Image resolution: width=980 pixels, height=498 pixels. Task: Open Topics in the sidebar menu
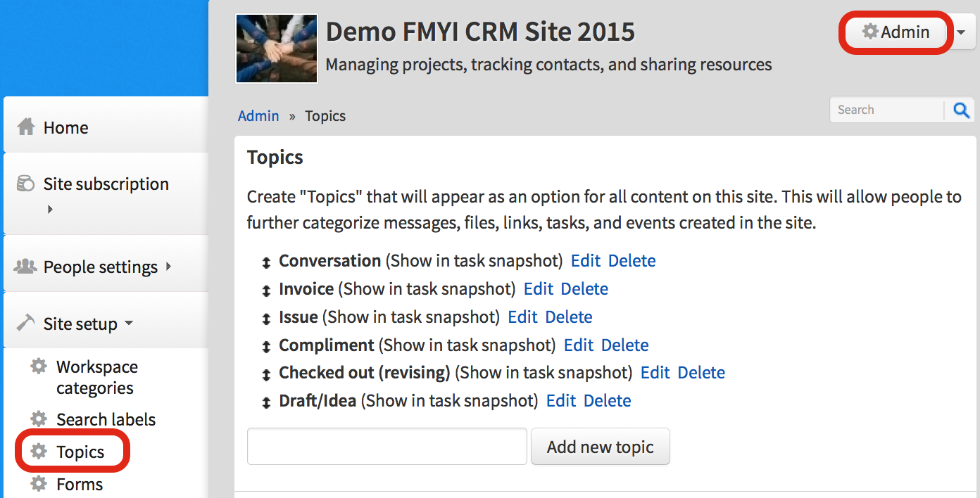[x=80, y=452]
